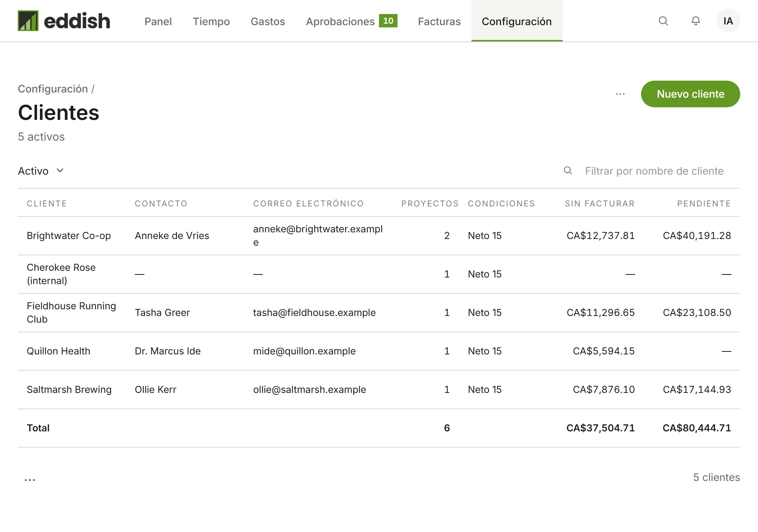Sort by the PROYECTOS column header
The width and height of the screenshot is (758, 532).
(x=430, y=203)
